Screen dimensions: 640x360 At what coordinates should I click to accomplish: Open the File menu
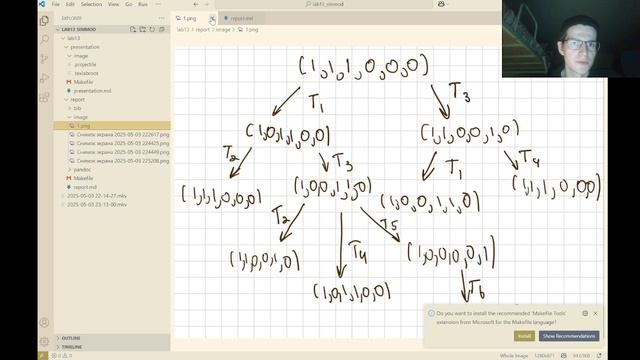pyautogui.click(x=56, y=4)
